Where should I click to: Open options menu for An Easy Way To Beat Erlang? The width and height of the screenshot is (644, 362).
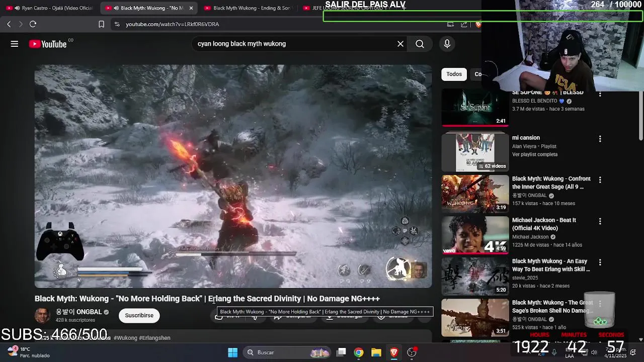point(600,262)
